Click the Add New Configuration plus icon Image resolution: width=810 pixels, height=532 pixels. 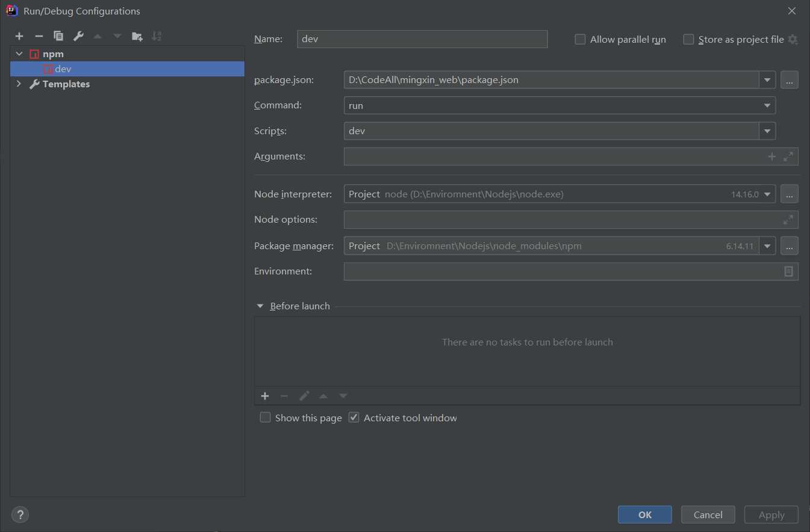19,36
